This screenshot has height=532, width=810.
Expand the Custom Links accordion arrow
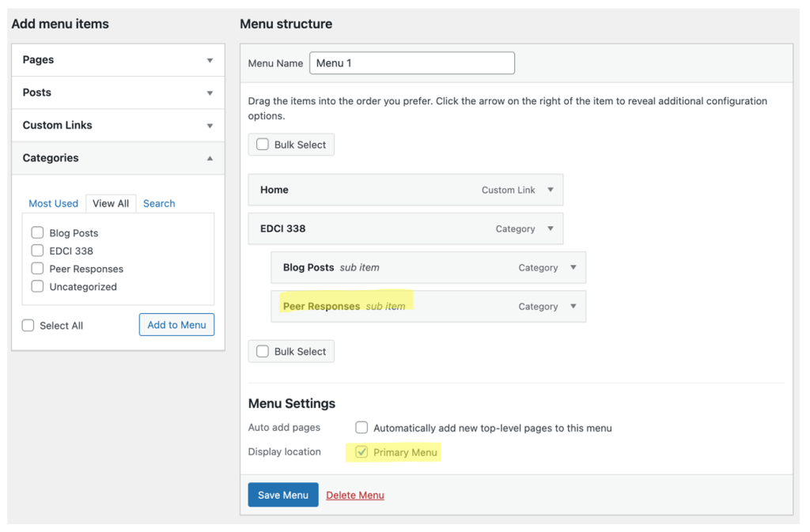[x=210, y=126]
